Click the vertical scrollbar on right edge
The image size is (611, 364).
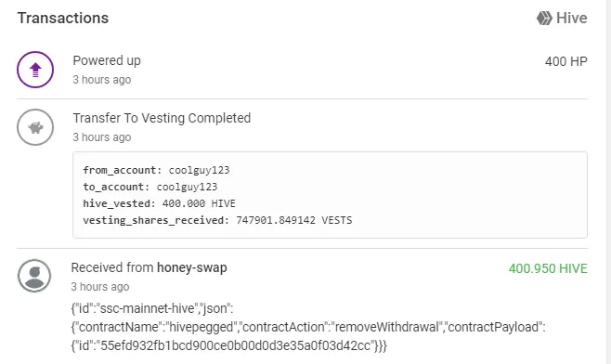(x=608, y=182)
